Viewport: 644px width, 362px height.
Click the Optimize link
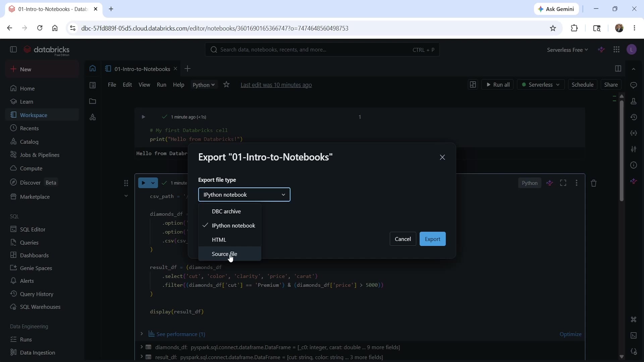[571, 334]
